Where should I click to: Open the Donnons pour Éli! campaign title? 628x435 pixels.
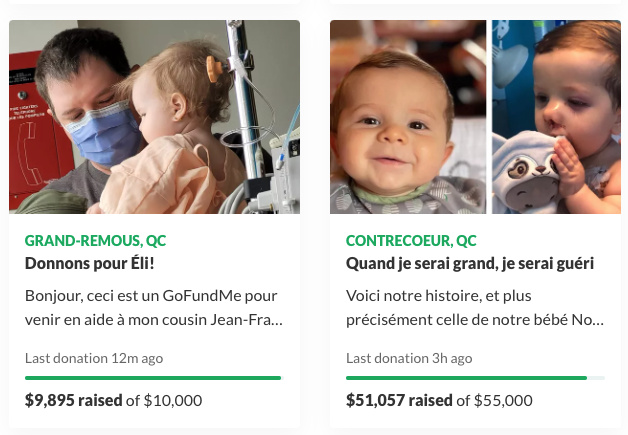[x=89, y=263]
